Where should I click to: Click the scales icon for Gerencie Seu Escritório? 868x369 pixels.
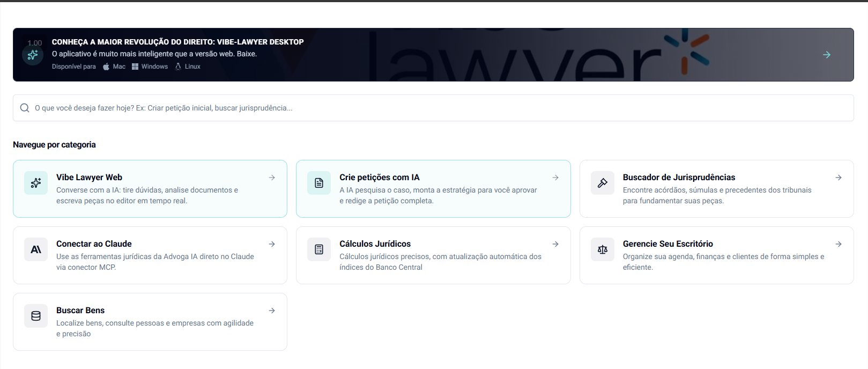(x=603, y=249)
